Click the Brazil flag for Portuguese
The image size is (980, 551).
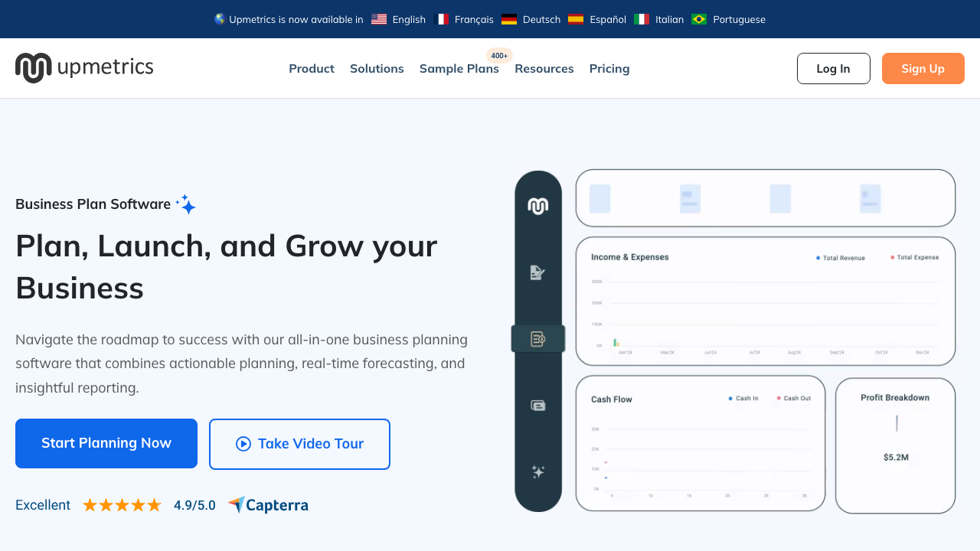(699, 19)
